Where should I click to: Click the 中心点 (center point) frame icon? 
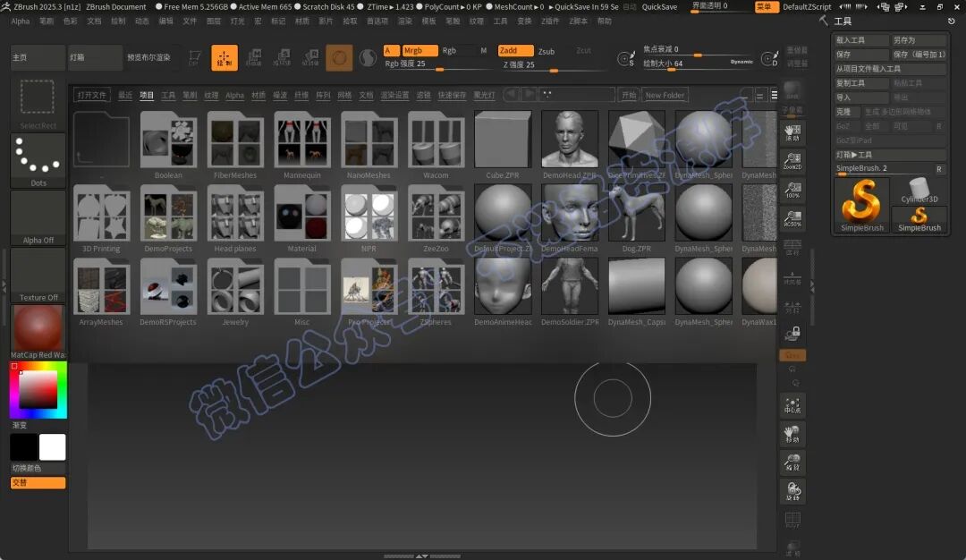pos(792,405)
